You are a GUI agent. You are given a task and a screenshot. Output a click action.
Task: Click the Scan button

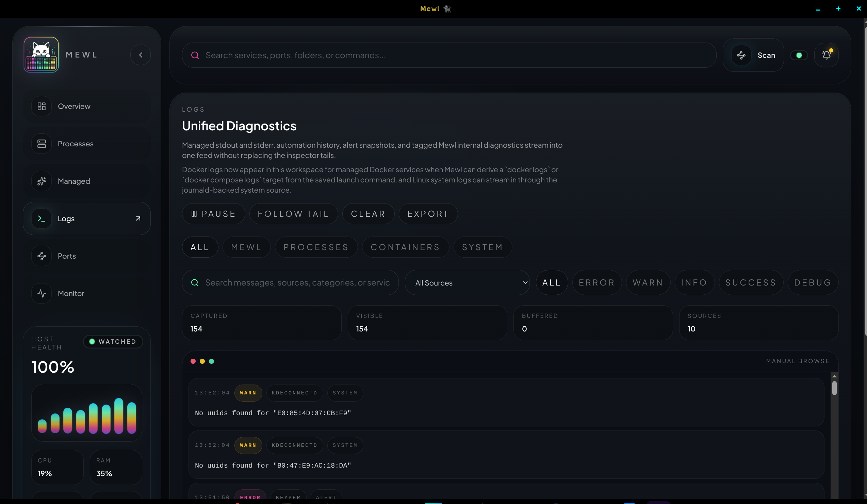point(753,55)
